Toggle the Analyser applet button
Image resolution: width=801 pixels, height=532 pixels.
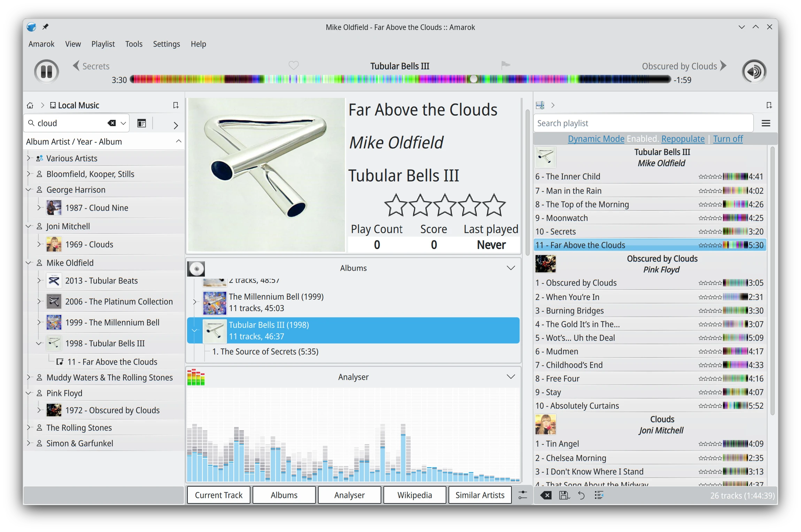[349, 495]
